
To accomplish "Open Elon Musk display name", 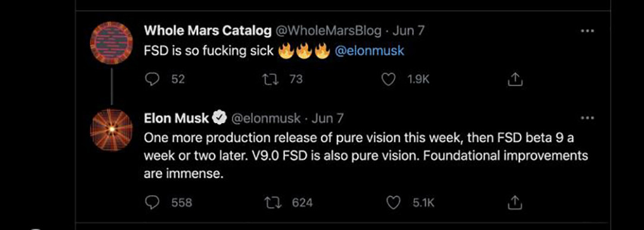I will pos(177,118).
